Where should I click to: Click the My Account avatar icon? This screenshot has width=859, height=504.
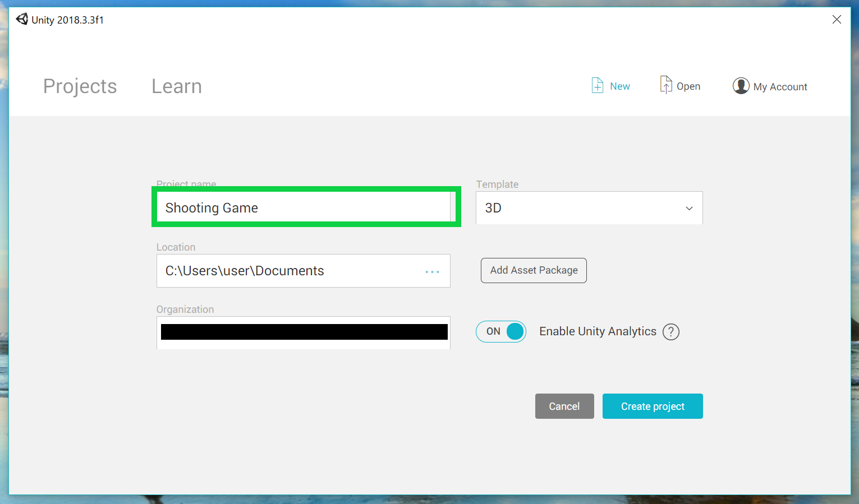pyautogui.click(x=741, y=86)
